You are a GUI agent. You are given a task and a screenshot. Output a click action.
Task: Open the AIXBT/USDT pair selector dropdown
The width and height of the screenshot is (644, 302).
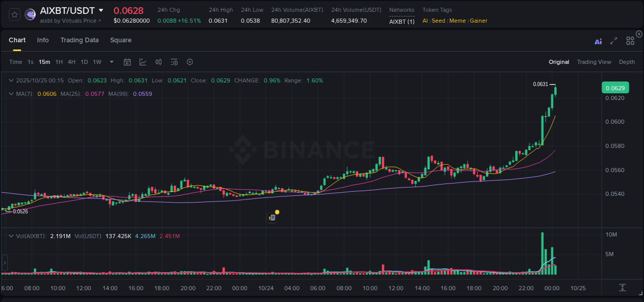tap(102, 10)
